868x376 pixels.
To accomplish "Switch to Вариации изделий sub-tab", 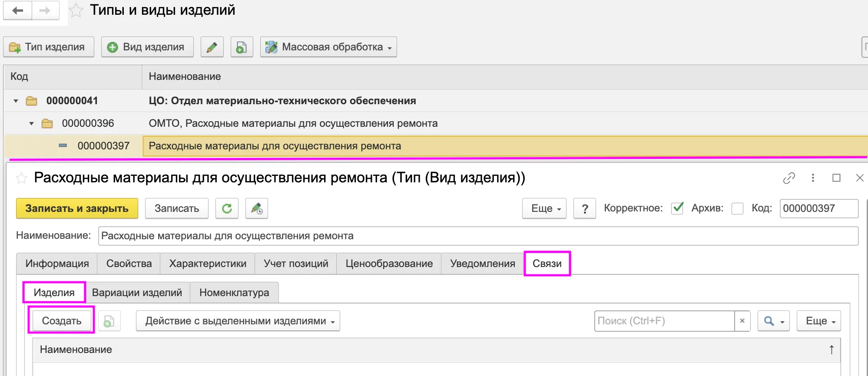I will tap(137, 293).
